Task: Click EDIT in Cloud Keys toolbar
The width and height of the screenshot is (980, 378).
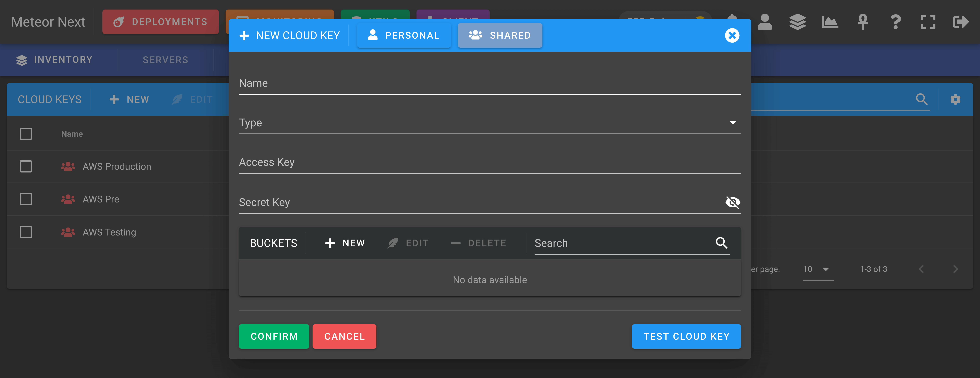Action: (192, 100)
